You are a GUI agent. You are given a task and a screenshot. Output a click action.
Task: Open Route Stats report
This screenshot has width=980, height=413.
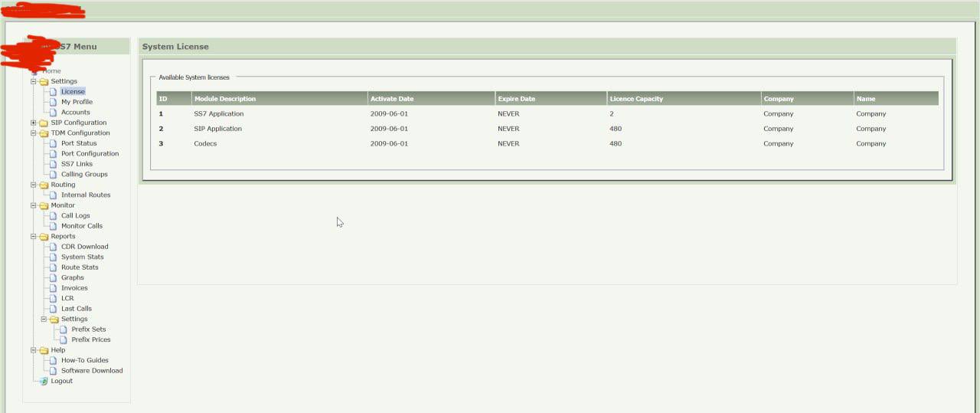pyautogui.click(x=80, y=267)
